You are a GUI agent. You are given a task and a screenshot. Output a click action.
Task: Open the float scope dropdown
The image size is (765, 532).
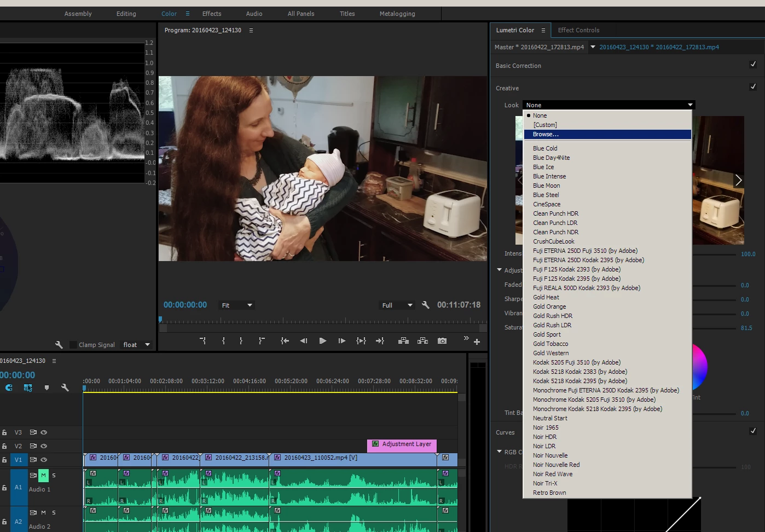(136, 345)
